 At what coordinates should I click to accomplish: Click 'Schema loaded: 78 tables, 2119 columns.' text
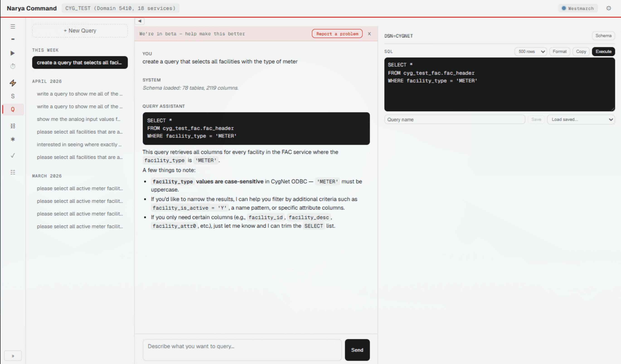tap(190, 88)
